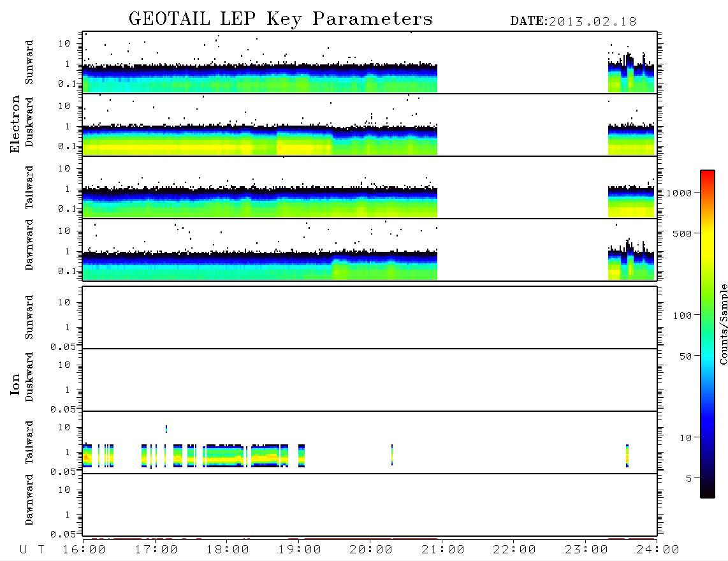The height and width of the screenshot is (561, 728).
Task: Click the vertical 'Ion' group label
Action: [x=15, y=384]
